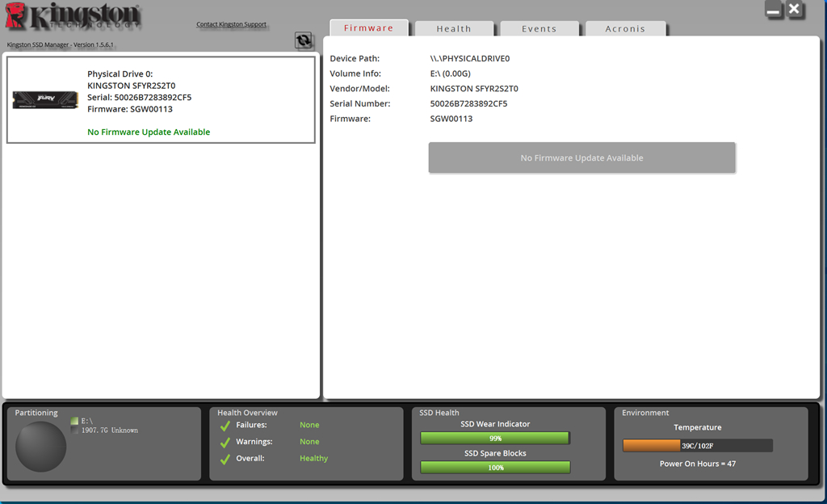
Task: Open the Acronis tab
Action: point(625,28)
